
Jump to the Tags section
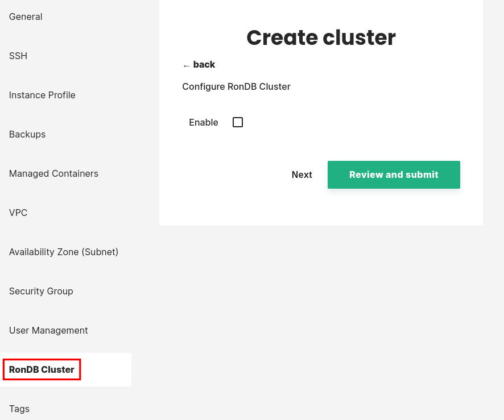pyautogui.click(x=19, y=409)
